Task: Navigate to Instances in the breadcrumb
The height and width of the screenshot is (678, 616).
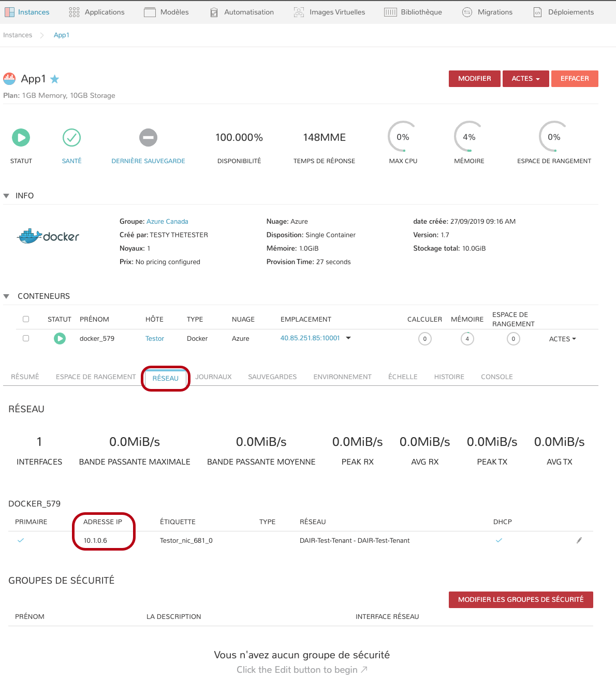Action: pos(18,35)
